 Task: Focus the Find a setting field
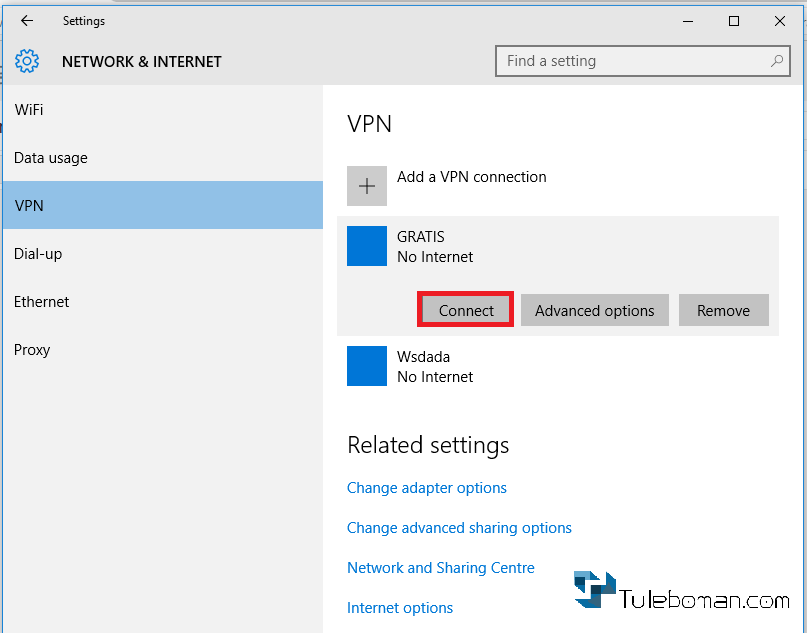pos(642,61)
